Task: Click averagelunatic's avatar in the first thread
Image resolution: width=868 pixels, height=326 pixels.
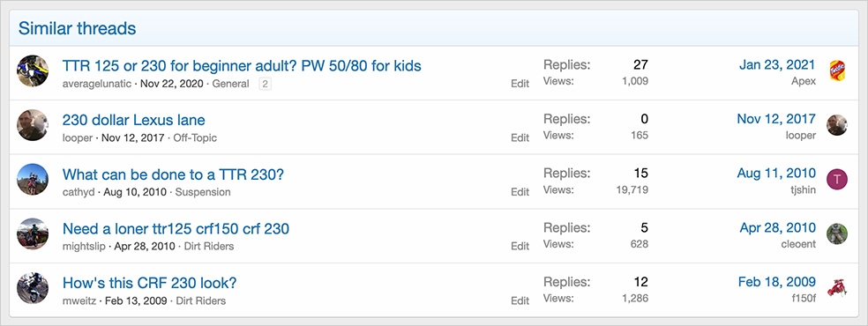Action: coord(33,70)
